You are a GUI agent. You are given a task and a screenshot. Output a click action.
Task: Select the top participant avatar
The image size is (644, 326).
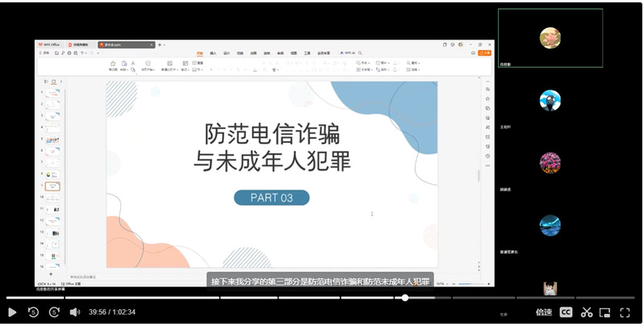click(550, 38)
